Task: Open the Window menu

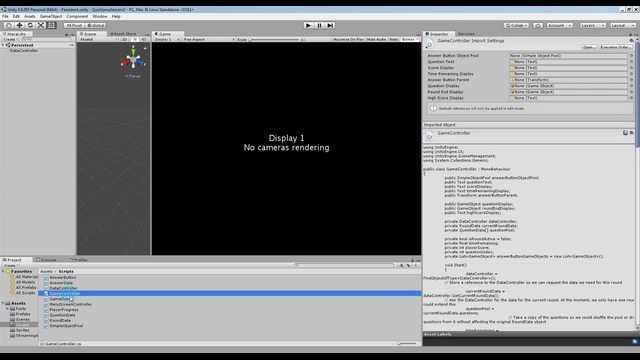Action: tap(100, 16)
